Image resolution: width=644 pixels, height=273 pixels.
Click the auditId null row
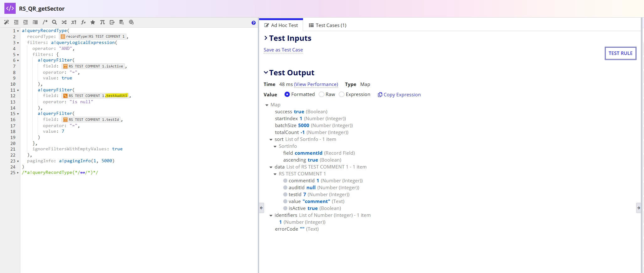point(321,187)
